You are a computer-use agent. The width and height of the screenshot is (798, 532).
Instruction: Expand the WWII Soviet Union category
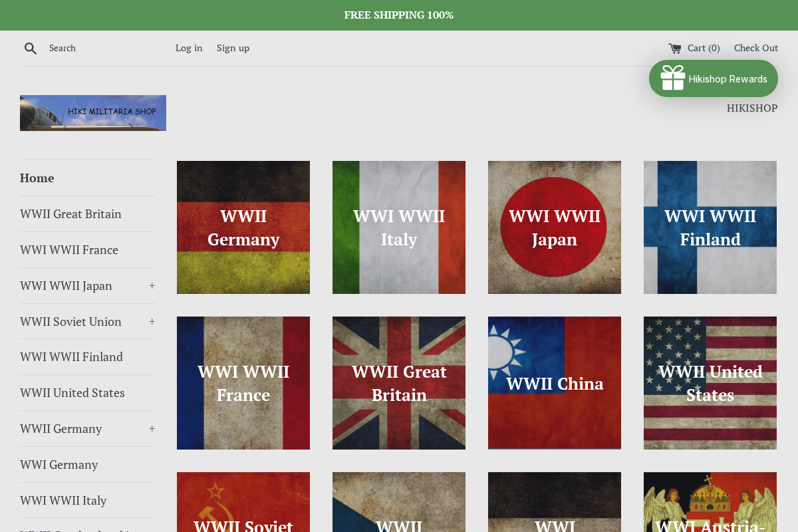pos(152,321)
